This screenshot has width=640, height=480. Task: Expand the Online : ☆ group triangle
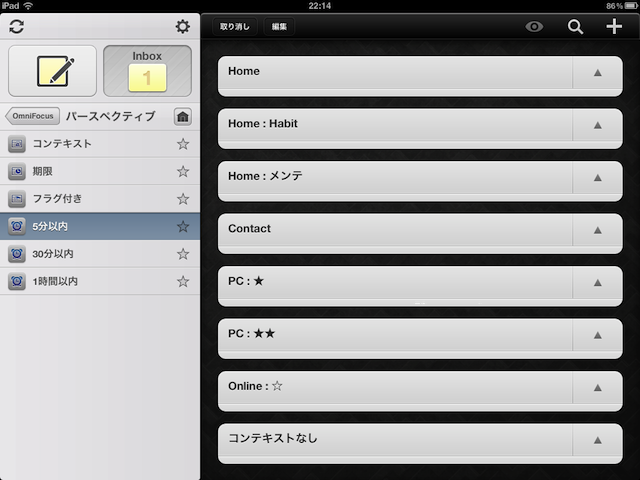(x=598, y=388)
